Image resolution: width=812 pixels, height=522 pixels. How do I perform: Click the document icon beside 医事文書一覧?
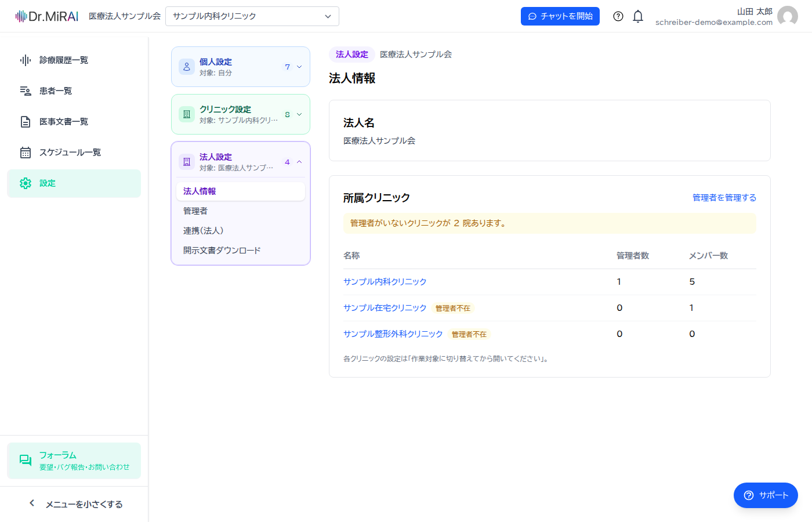[26, 122]
